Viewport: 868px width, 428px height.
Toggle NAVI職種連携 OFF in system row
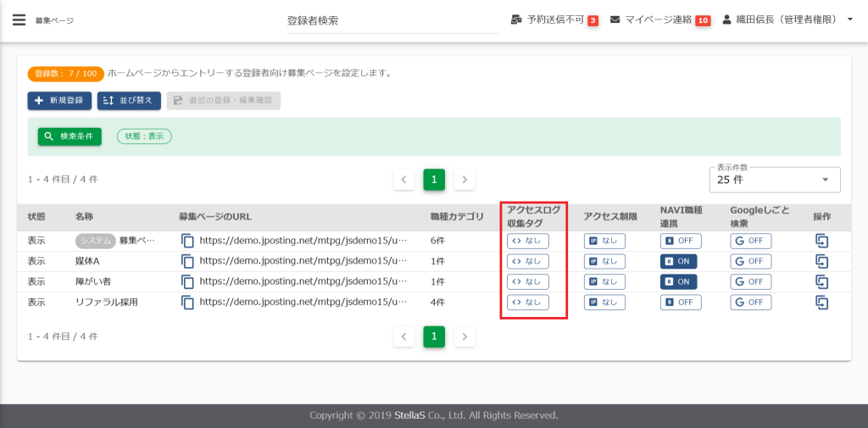[x=681, y=241]
